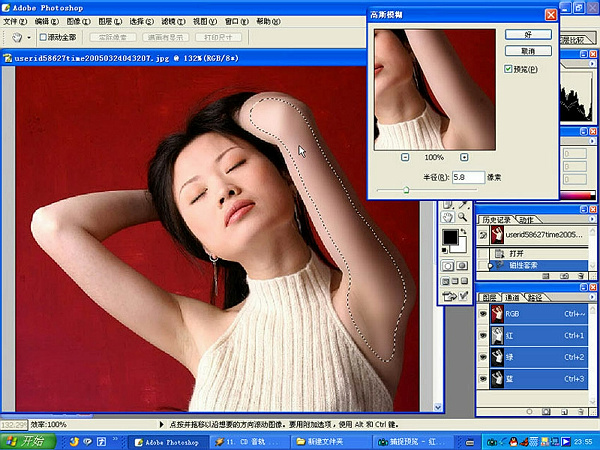
Task: Zoom in Gaussian blur preview plus button
Action: tap(464, 157)
